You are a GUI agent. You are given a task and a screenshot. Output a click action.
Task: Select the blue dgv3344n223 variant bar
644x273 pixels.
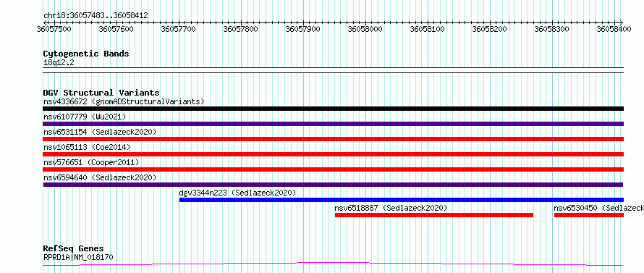(x=402, y=200)
